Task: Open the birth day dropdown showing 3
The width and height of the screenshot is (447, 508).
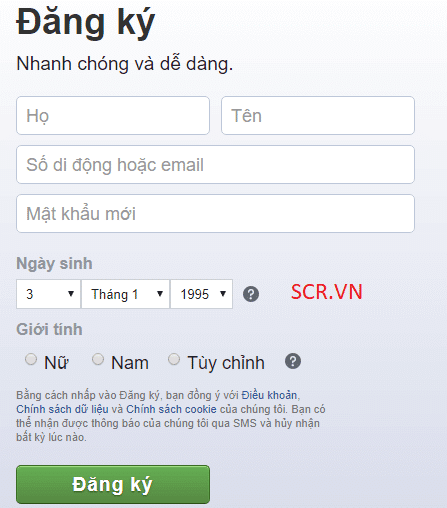Action: pyautogui.click(x=48, y=294)
